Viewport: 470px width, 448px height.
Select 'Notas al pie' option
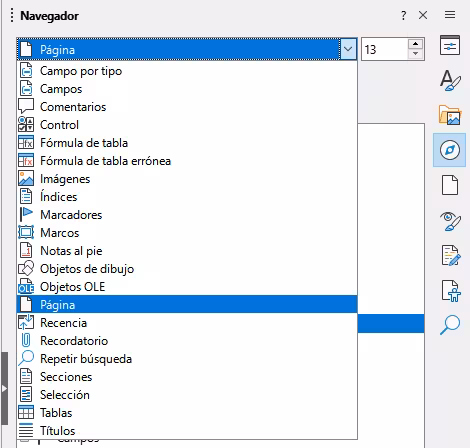187,251
